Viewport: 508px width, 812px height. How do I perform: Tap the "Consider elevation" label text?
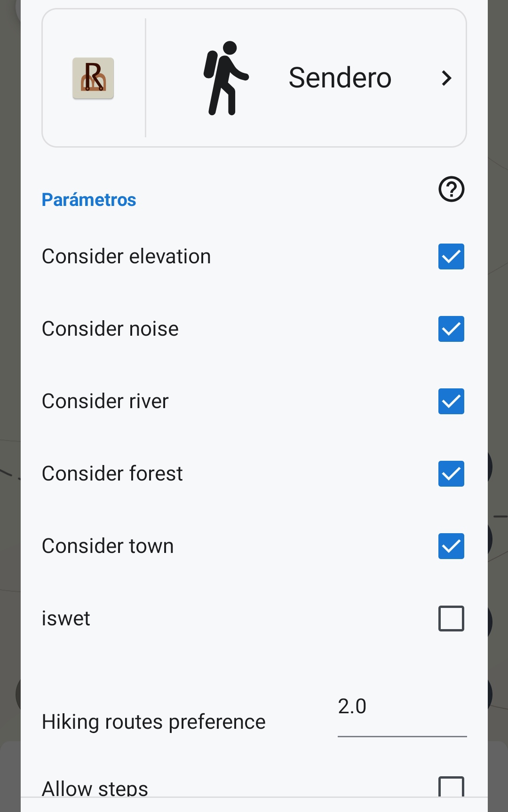[126, 257]
